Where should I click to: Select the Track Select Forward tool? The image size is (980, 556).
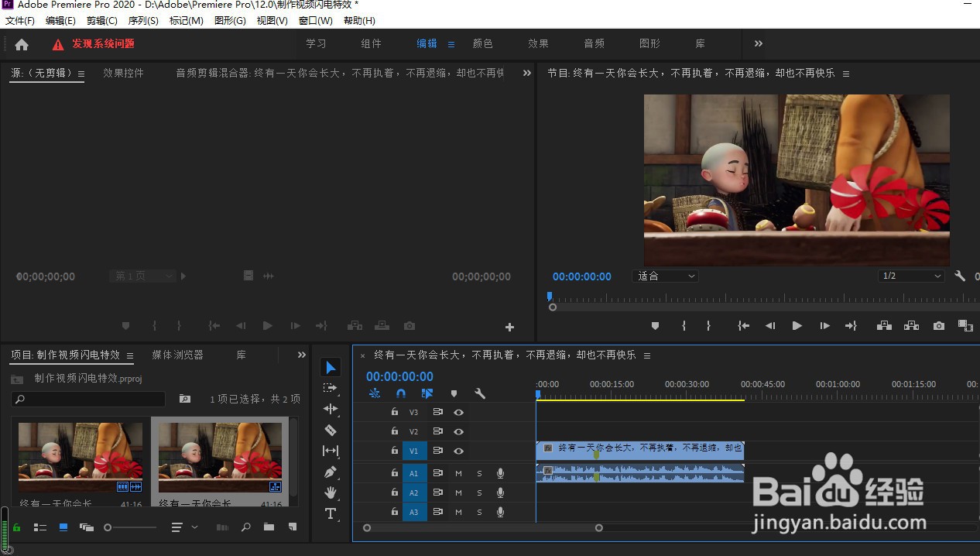coord(331,388)
